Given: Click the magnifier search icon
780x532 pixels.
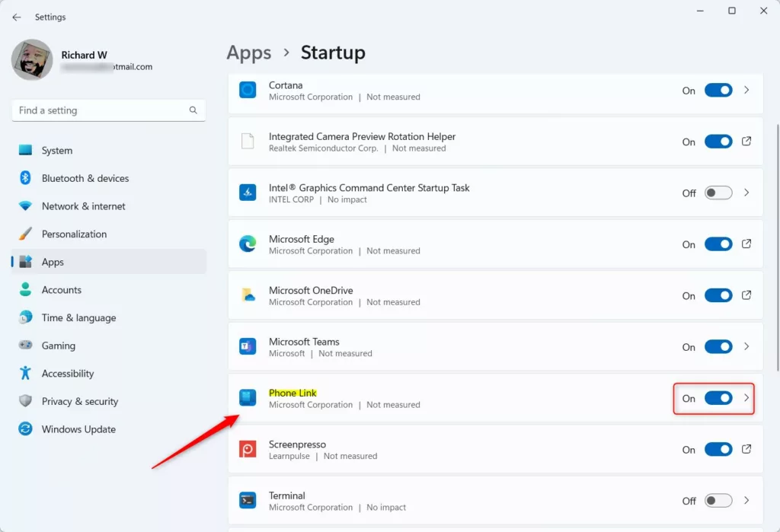Looking at the screenshot, I should pos(193,110).
